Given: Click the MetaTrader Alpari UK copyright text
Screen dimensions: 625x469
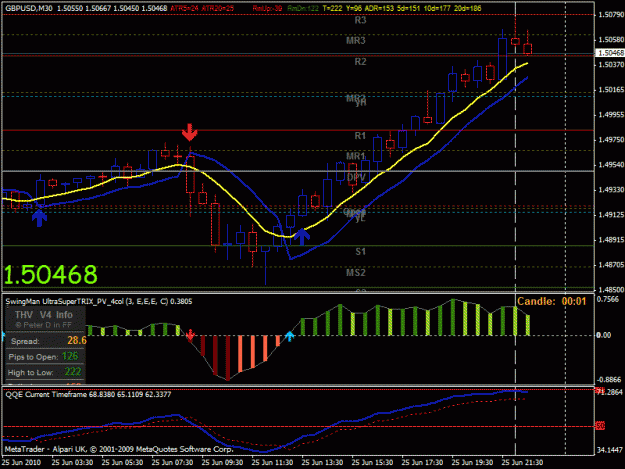Looking at the screenshot, I should [119, 449].
